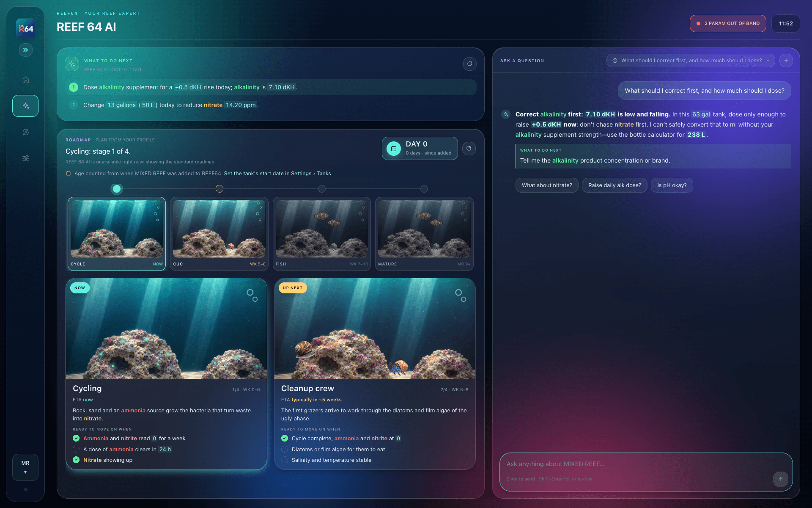Image resolution: width=812 pixels, height=508 pixels.
Task: Select the Fish stage thumbnail
Action: point(321,234)
